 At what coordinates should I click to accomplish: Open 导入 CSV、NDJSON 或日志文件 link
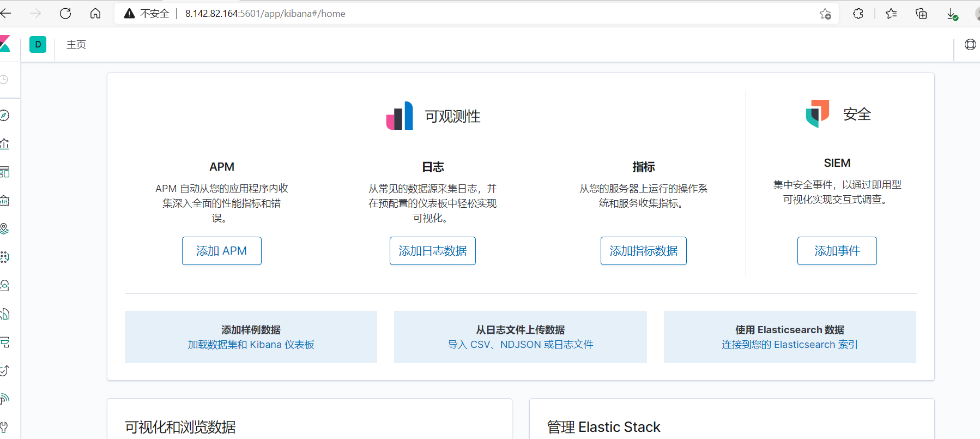pyautogui.click(x=521, y=345)
